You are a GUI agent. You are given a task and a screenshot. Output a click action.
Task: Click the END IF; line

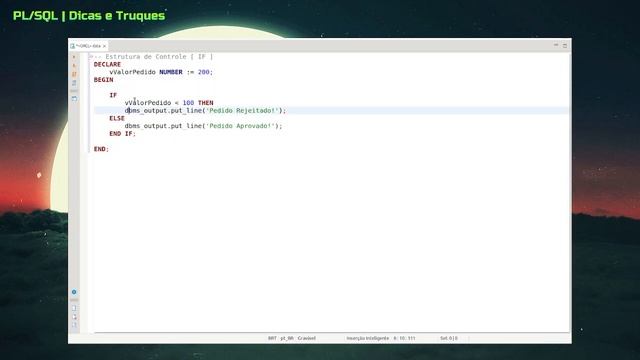point(122,134)
